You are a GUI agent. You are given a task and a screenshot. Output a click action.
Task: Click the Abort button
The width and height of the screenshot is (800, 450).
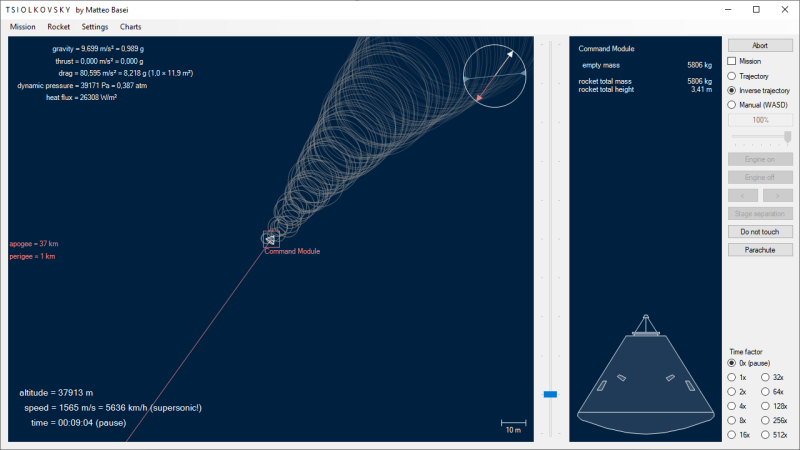click(760, 45)
